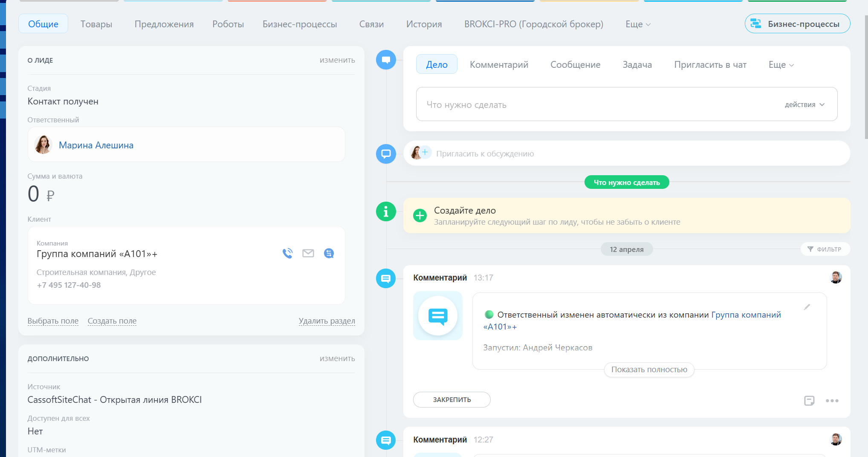The width and height of the screenshot is (868, 457).
Task: Open the chat message icon beside the company
Action: tap(329, 253)
